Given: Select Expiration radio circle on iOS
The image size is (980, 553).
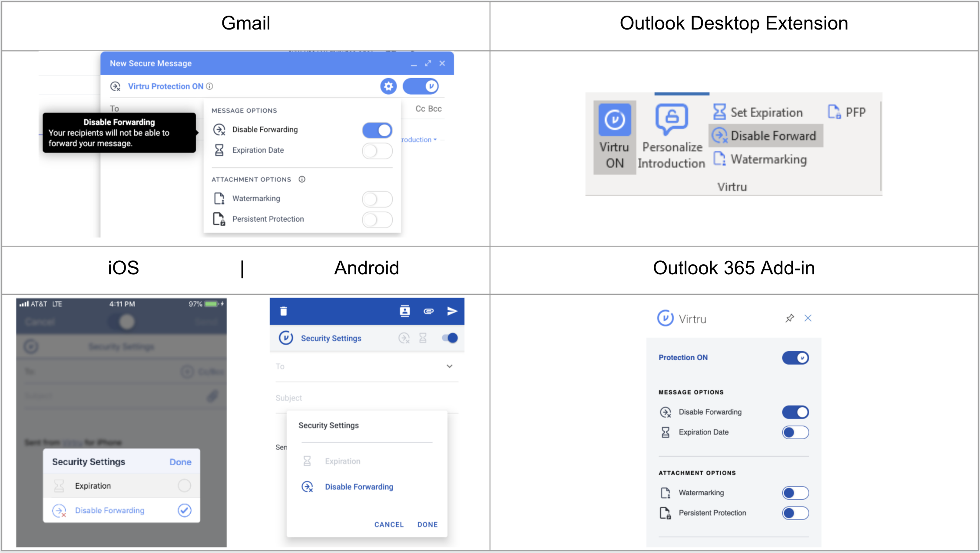Looking at the screenshot, I should tap(184, 486).
